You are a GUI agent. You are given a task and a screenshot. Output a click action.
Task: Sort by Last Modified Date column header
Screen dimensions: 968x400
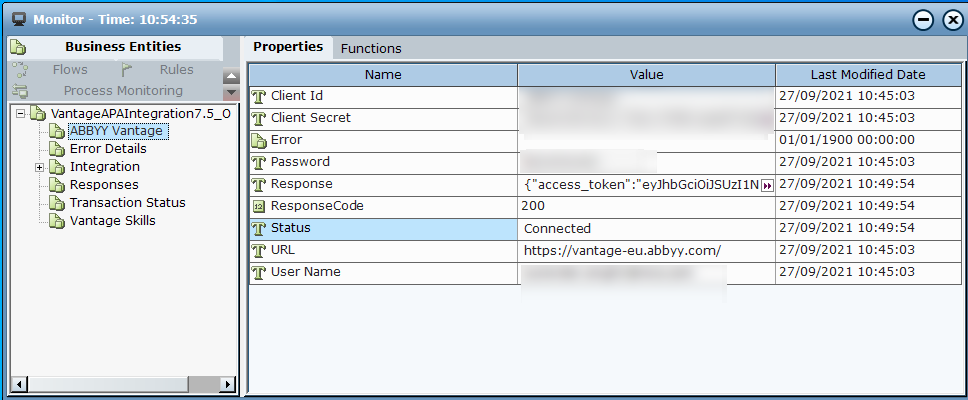pos(867,75)
